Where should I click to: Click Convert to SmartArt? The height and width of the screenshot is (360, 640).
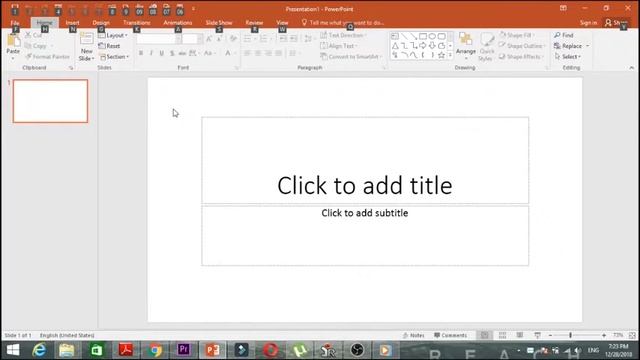[x=350, y=57]
